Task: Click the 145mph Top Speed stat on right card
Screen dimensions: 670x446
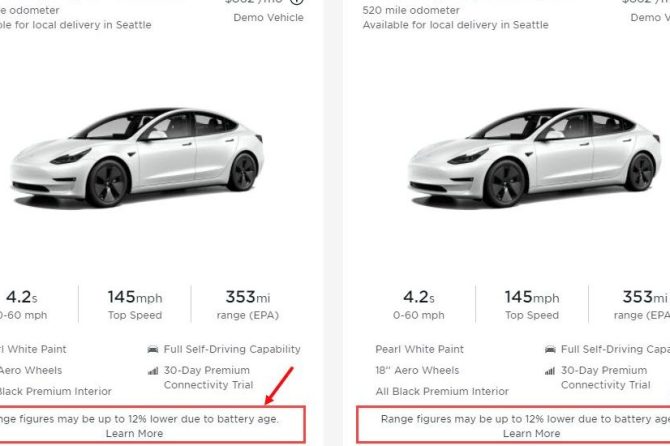Action: pyautogui.click(x=532, y=304)
